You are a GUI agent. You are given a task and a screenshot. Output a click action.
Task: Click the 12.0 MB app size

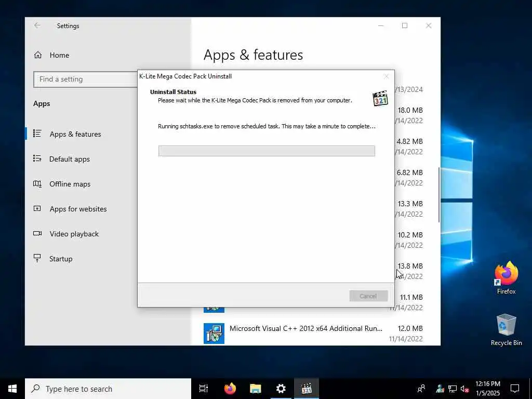click(410, 328)
